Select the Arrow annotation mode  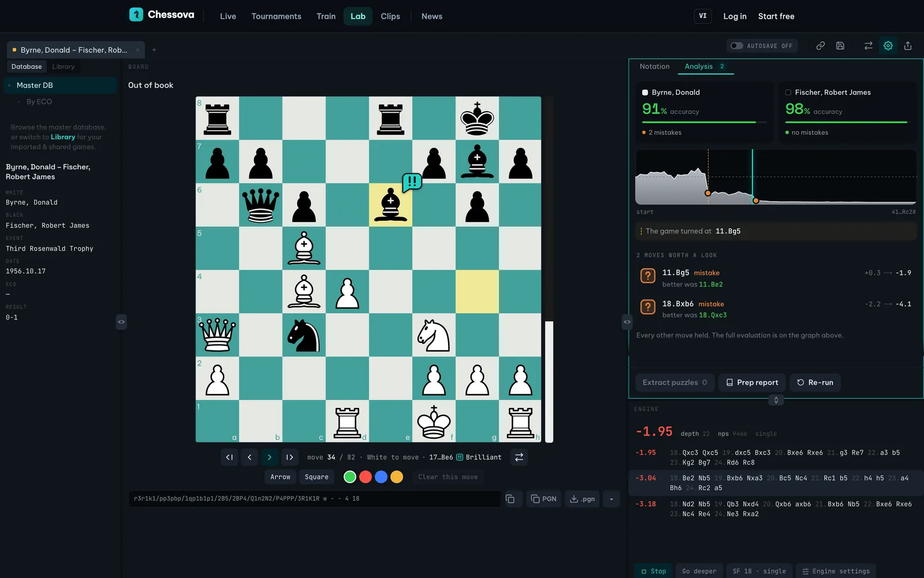click(x=281, y=477)
